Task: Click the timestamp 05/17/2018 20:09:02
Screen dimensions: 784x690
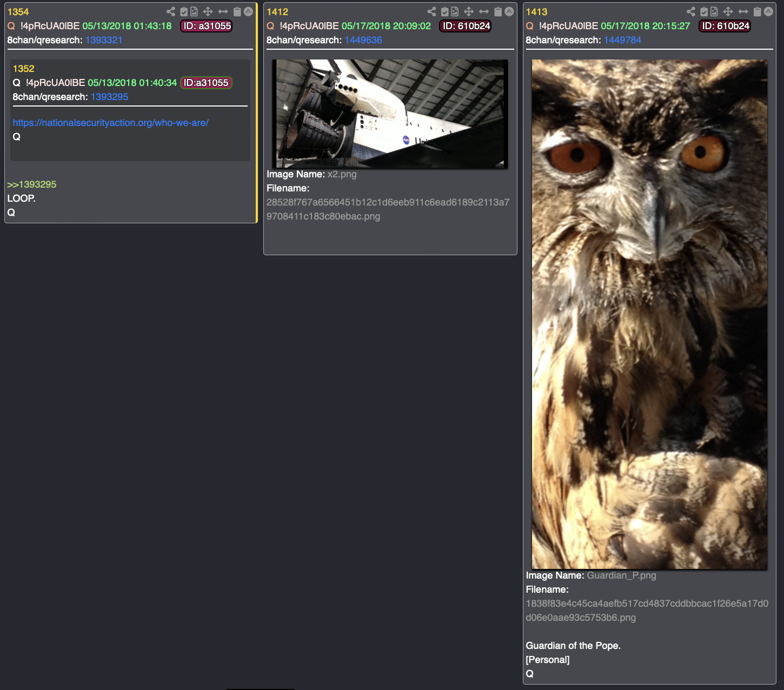Action: pyautogui.click(x=387, y=26)
